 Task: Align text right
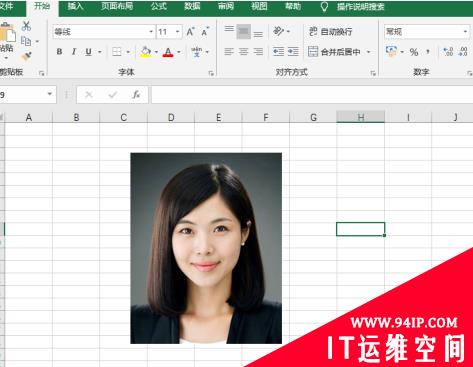pos(258,52)
